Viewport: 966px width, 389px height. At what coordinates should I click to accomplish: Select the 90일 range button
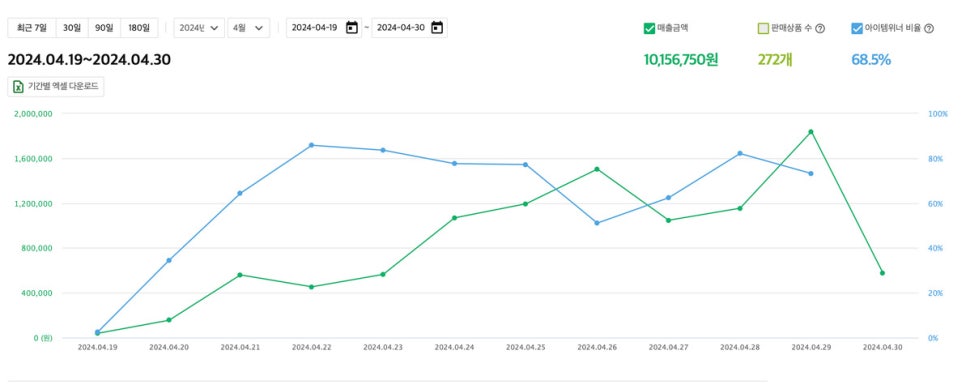[104, 28]
